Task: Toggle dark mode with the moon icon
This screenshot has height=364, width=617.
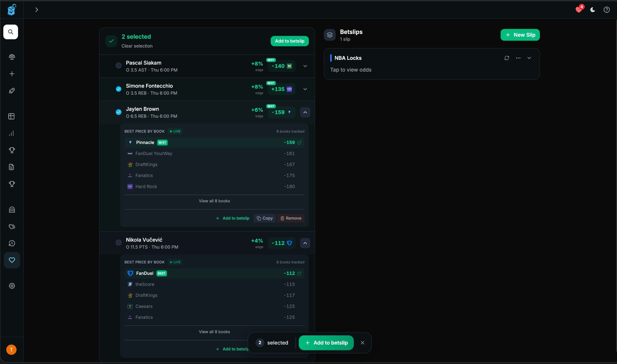Action: coord(592,9)
